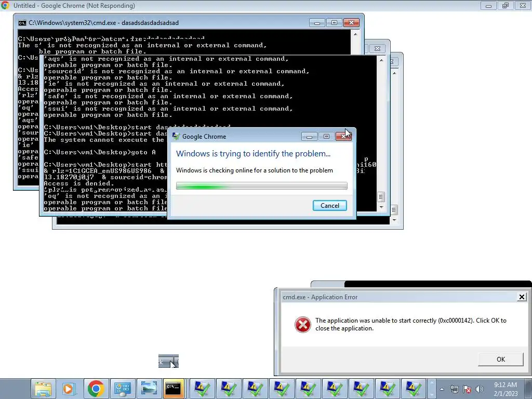532x399 pixels.
Task: Open Windows Explorer from the taskbar
Action: pyautogui.click(x=43, y=389)
